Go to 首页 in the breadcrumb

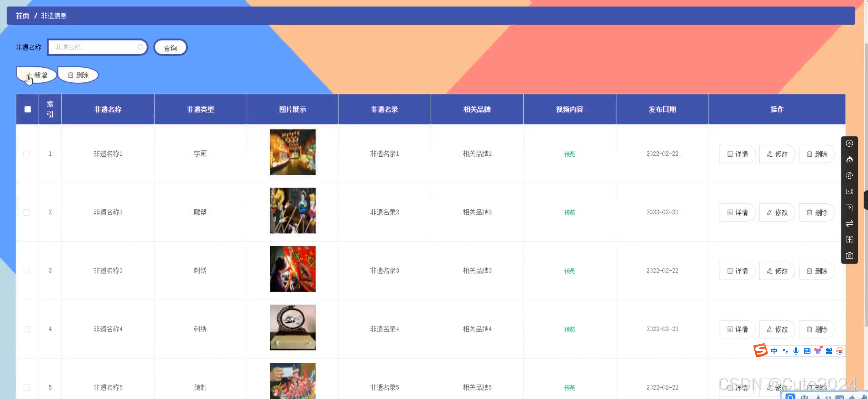click(x=22, y=16)
